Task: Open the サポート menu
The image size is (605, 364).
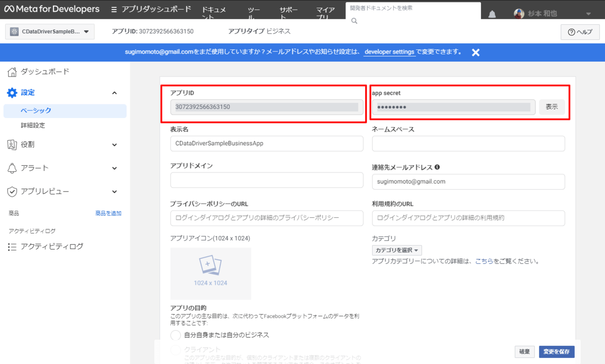Action: (x=289, y=14)
